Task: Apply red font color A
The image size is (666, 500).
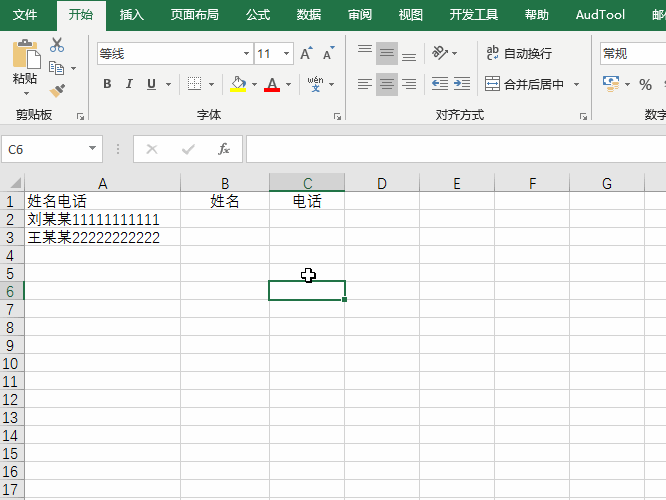Action: 272,84
